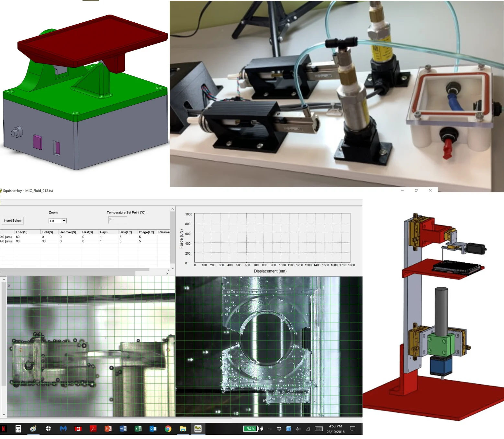Open the Paint app in the taskbar
The height and width of the screenshot is (439, 504).
[x=33, y=429]
